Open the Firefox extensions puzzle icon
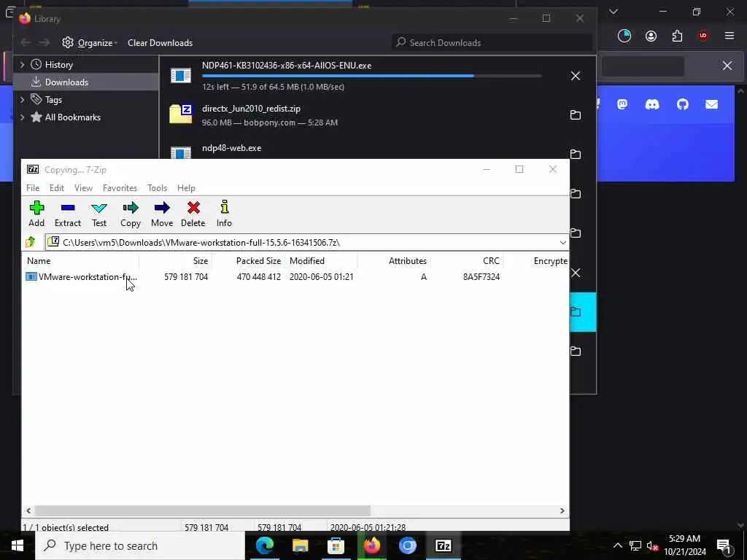This screenshot has height=560, width=747. coord(677,36)
